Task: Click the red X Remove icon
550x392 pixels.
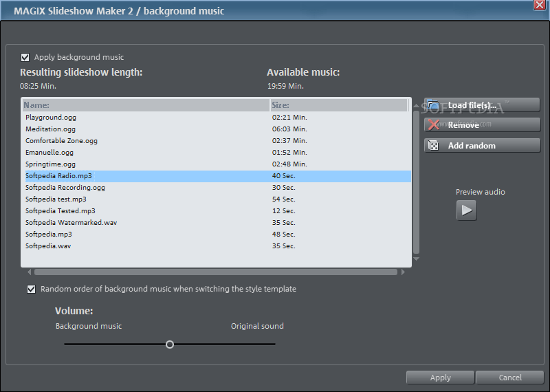Action: coord(434,124)
